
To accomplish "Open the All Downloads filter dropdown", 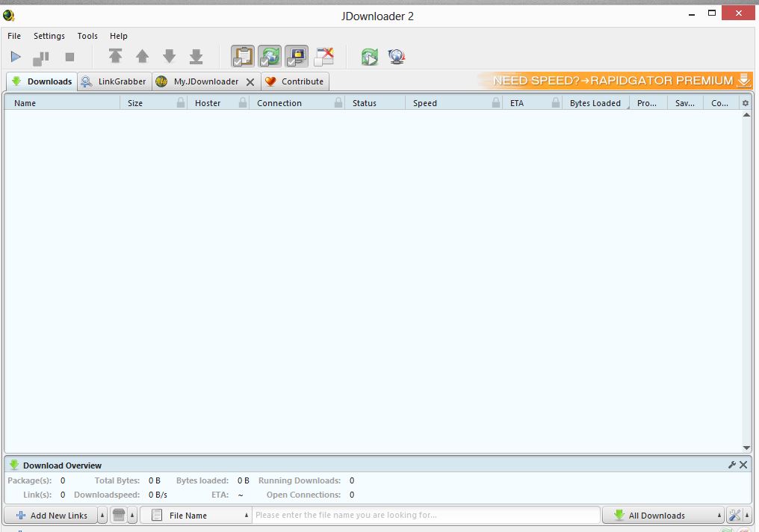I will pyautogui.click(x=663, y=515).
